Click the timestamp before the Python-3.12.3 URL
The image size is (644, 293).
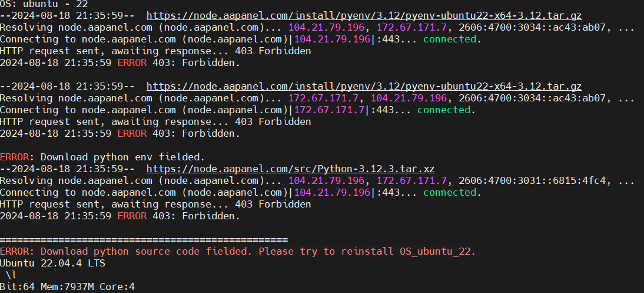pyautogui.click(x=67, y=169)
